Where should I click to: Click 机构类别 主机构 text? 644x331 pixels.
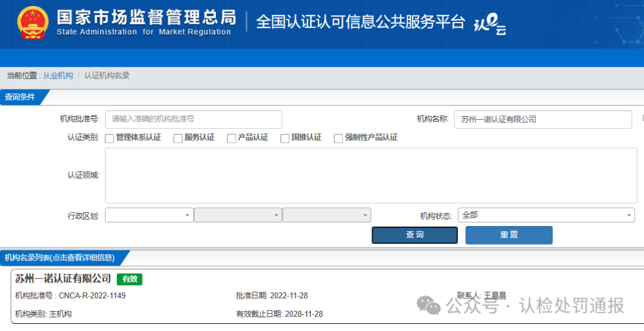tap(43, 314)
